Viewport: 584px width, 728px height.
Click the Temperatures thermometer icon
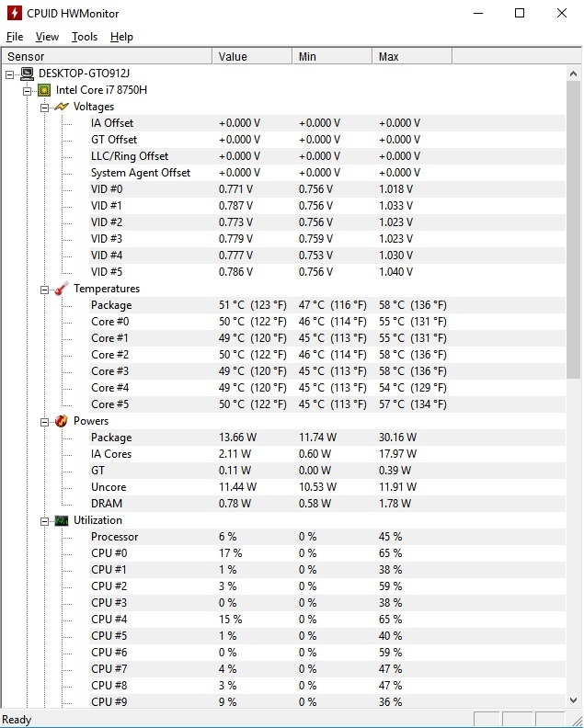tap(62, 289)
